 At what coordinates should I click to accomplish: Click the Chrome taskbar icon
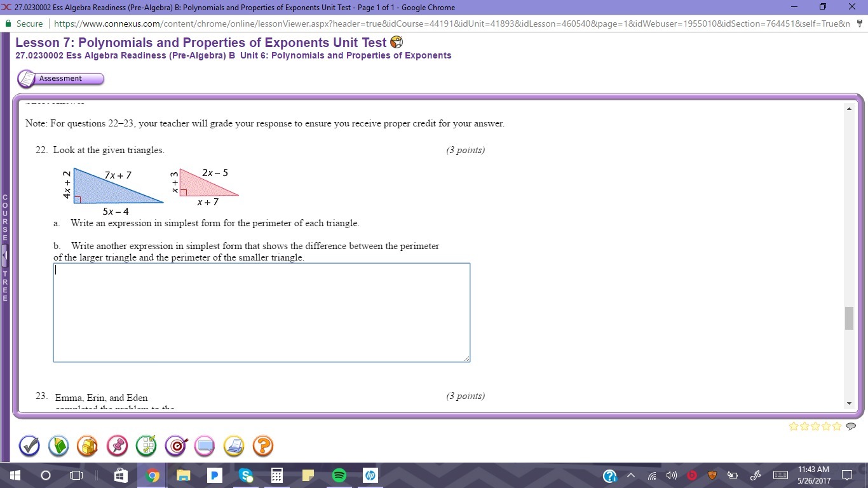pos(152,475)
